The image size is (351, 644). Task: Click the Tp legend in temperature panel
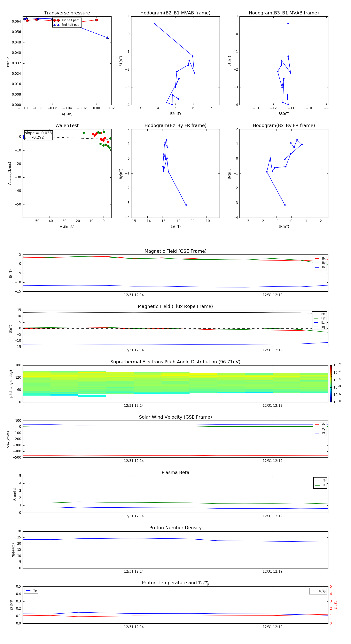pyautogui.click(x=31, y=591)
